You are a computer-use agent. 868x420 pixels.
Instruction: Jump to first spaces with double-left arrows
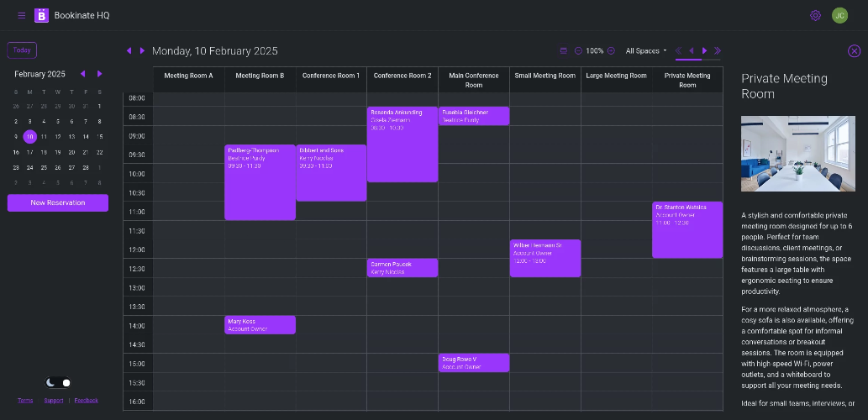pos(678,51)
